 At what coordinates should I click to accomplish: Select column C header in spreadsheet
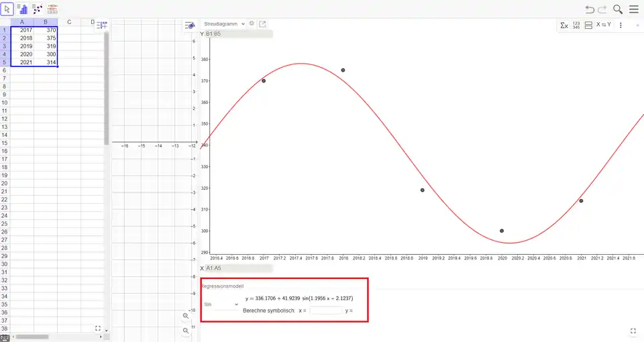69,22
